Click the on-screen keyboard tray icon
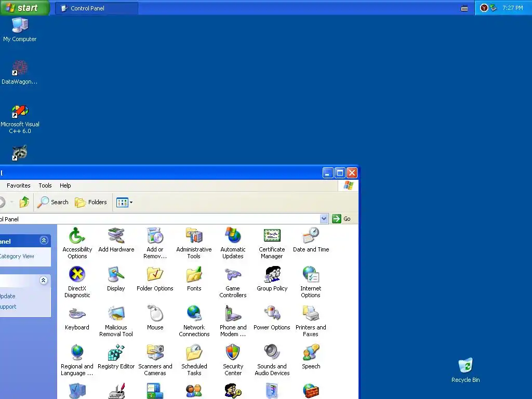Screen dimensions: 532x399 tap(464, 8)
